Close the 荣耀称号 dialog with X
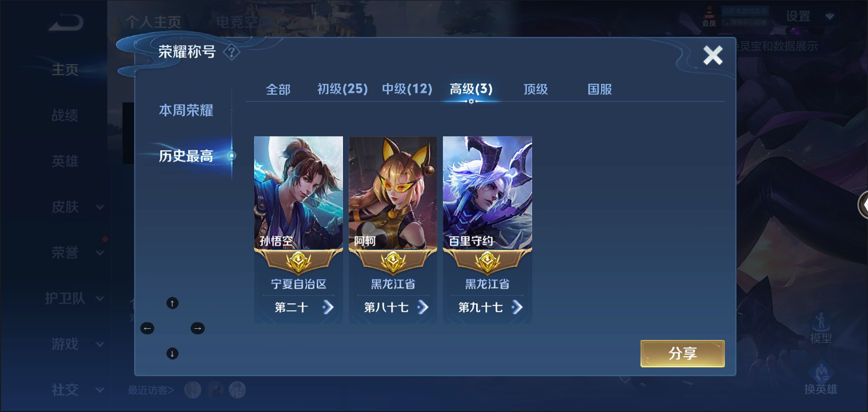Image resolution: width=868 pixels, height=412 pixels. (713, 55)
